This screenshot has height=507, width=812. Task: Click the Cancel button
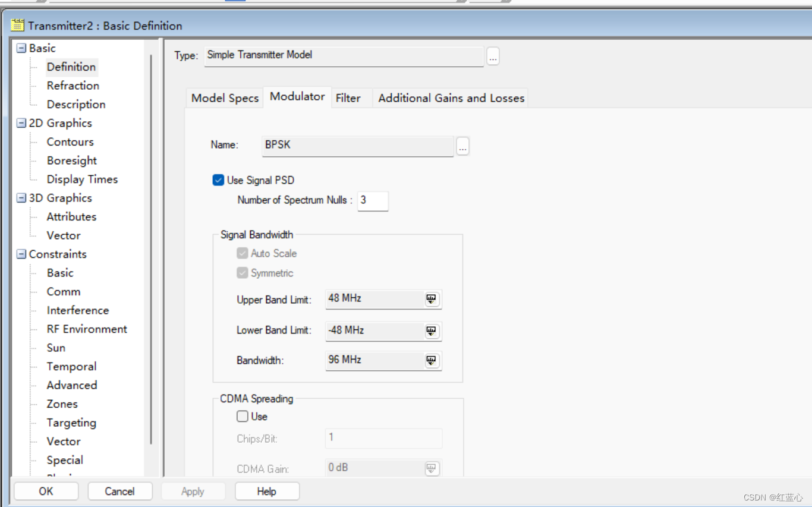pos(119,491)
